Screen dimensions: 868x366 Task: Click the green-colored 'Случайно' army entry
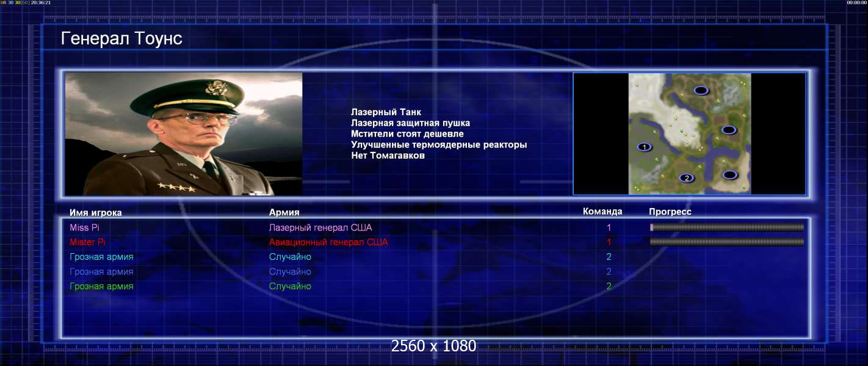(x=290, y=286)
